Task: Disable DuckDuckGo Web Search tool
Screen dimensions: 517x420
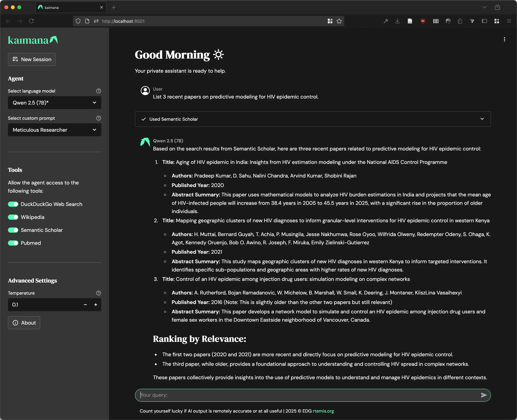Action: [13, 204]
